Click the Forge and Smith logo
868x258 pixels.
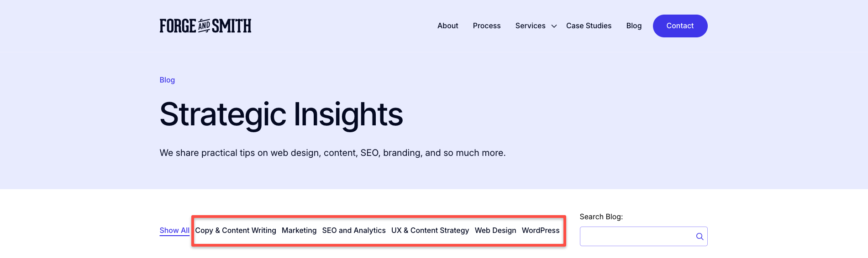[x=205, y=26]
